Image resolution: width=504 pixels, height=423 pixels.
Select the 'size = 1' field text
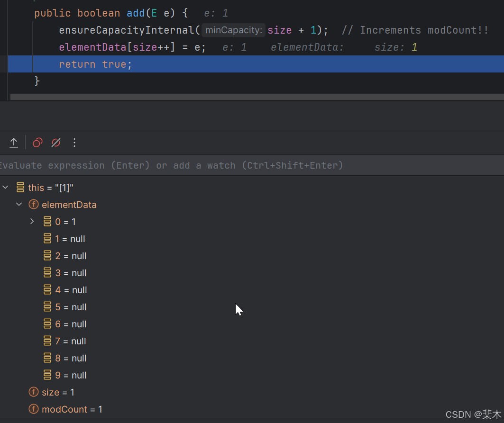tap(58, 392)
